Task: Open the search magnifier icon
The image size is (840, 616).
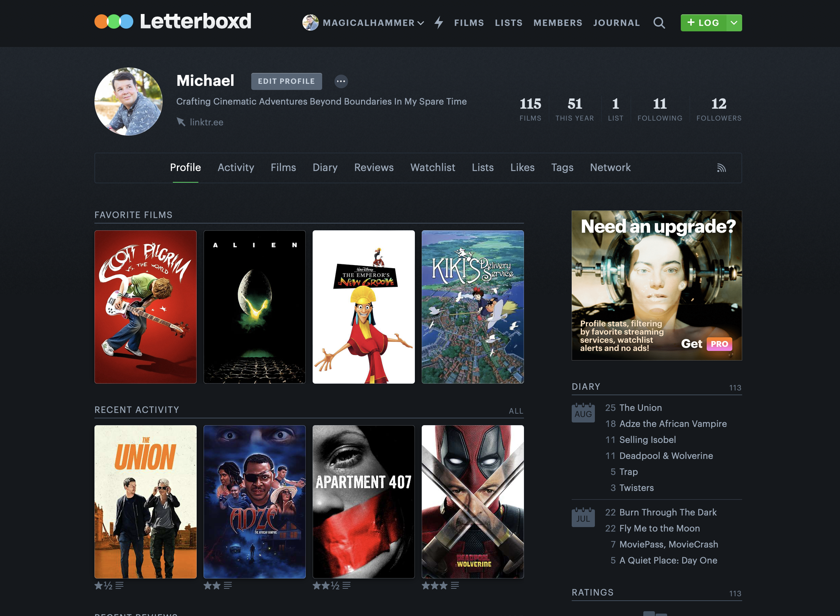Action: (x=659, y=23)
